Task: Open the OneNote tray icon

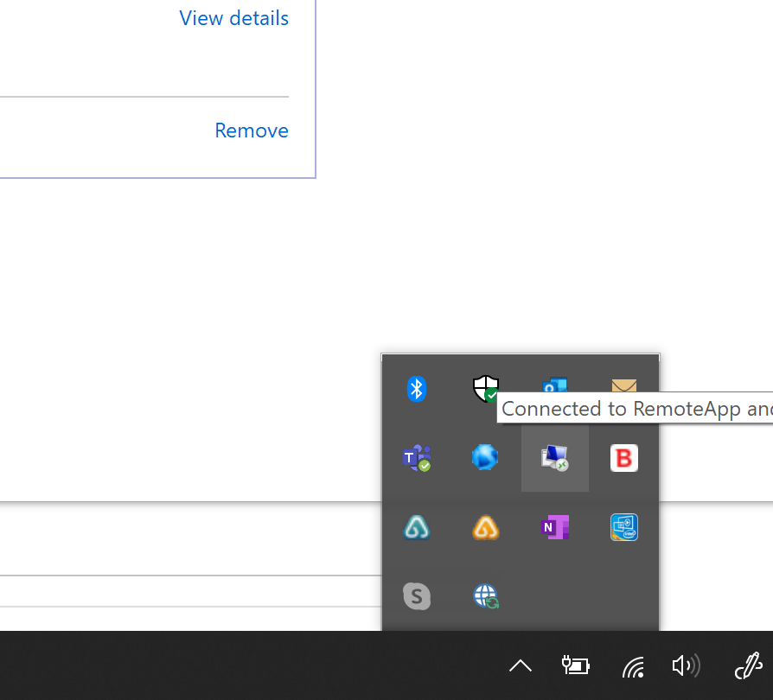Action: (554, 527)
